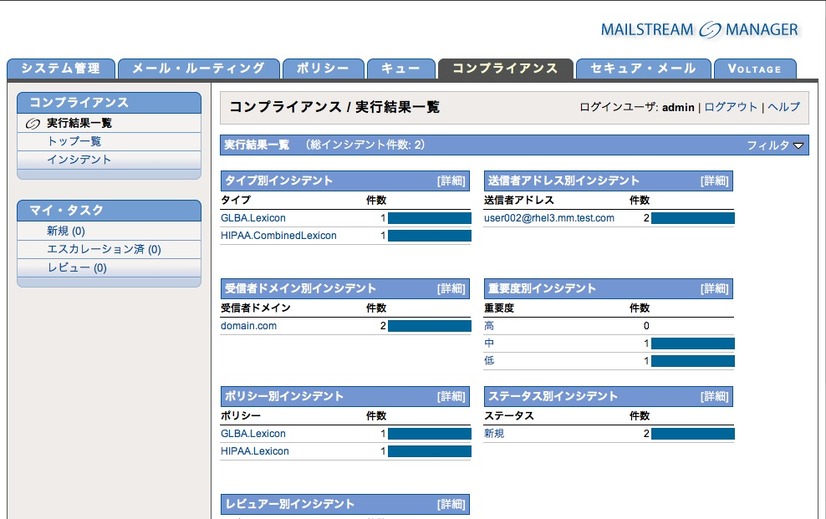Select トップ一覧 in the sidebar

point(74,141)
